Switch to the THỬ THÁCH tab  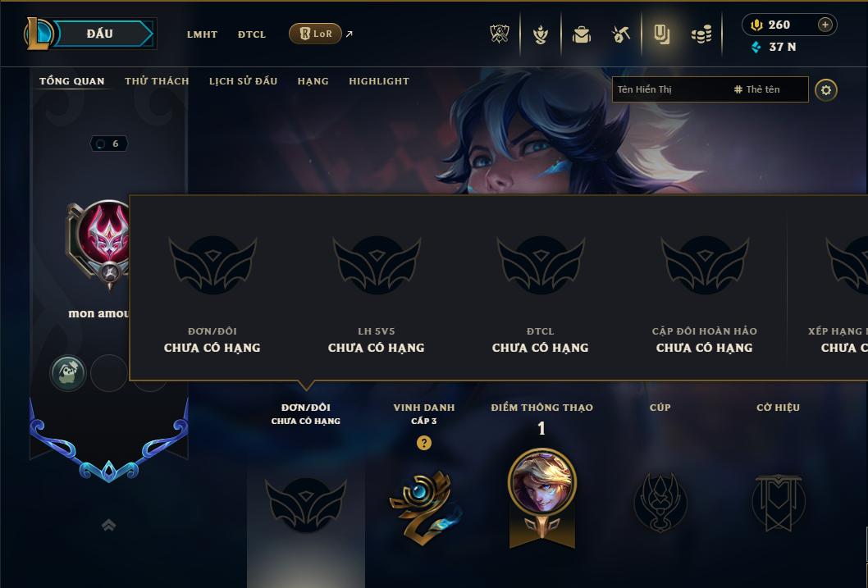pos(157,81)
